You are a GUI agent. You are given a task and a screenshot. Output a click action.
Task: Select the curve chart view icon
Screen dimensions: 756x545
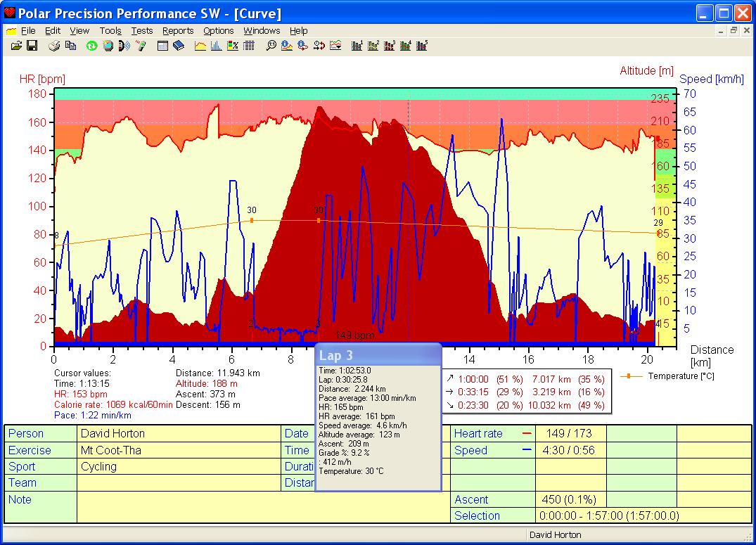202,46
